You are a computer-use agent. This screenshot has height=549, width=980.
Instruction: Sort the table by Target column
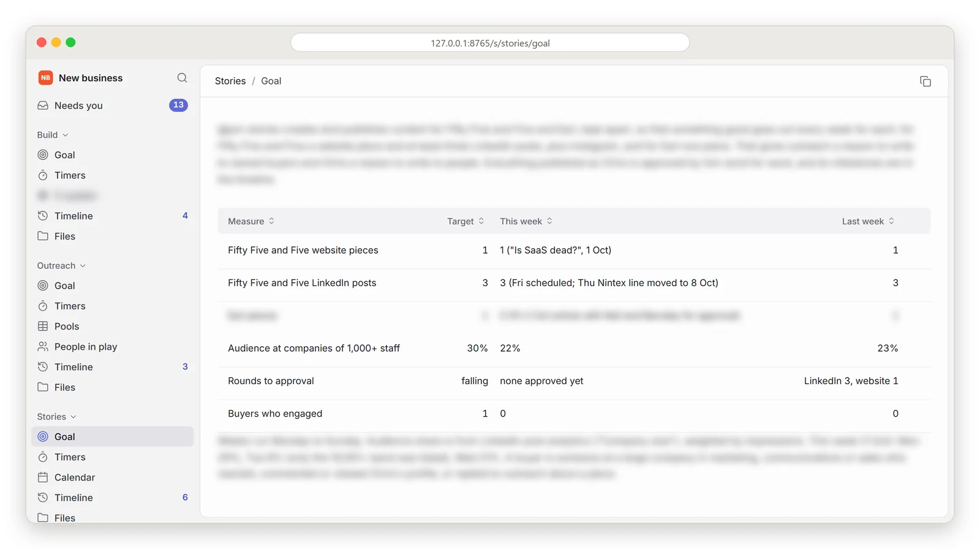pyautogui.click(x=466, y=221)
